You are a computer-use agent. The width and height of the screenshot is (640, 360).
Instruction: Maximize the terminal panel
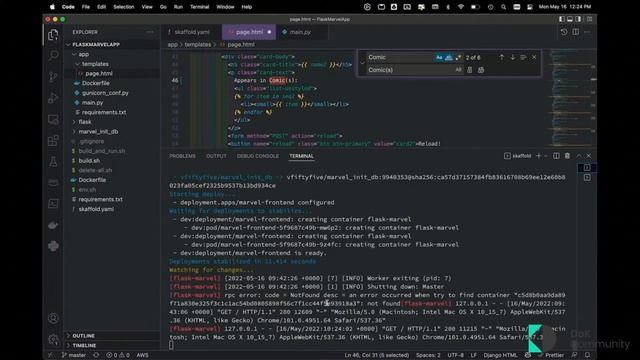coord(579,156)
